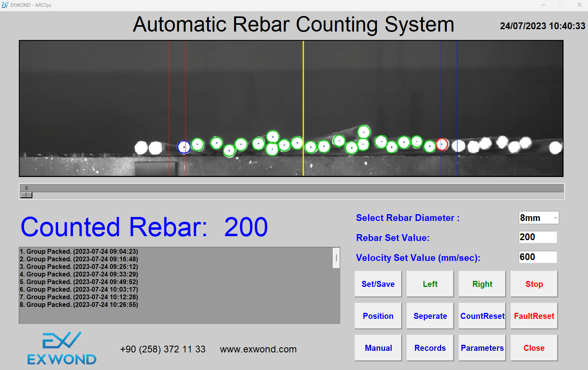Minimize the ARCSys window
Viewport: 588px width, 370px height.
(x=543, y=5)
